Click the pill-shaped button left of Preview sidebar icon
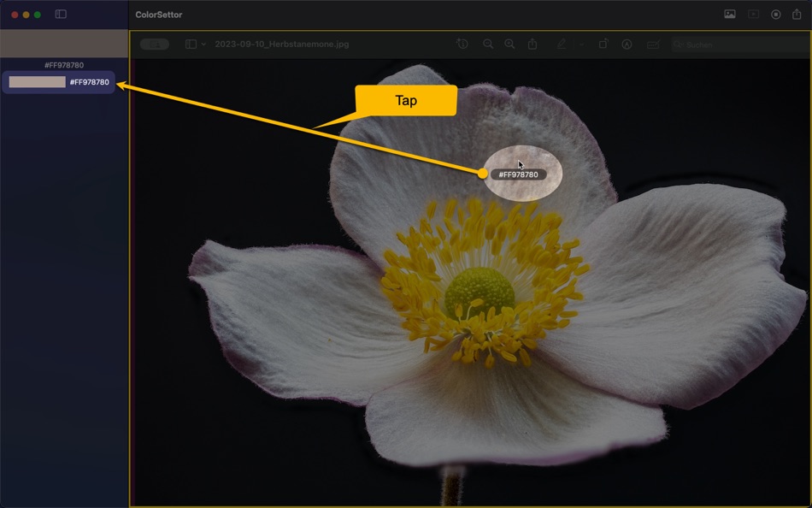The image size is (812, 508). 155,44
